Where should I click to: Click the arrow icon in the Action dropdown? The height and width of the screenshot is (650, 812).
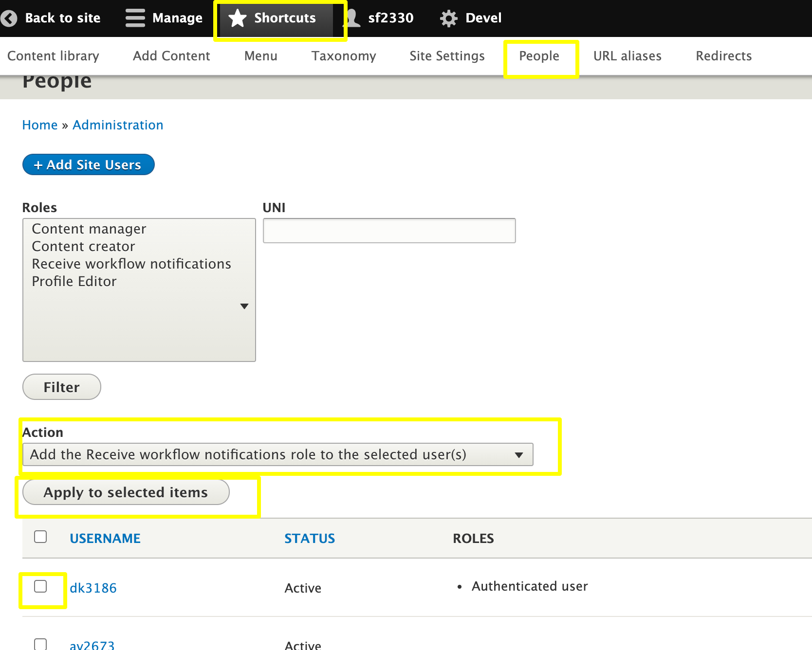[519, 454]
